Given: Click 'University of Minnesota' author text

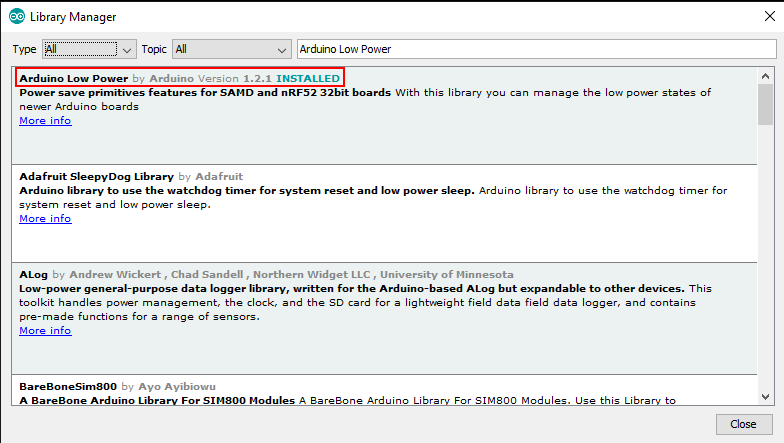Looking at the screenshot, I should [446, 274].
